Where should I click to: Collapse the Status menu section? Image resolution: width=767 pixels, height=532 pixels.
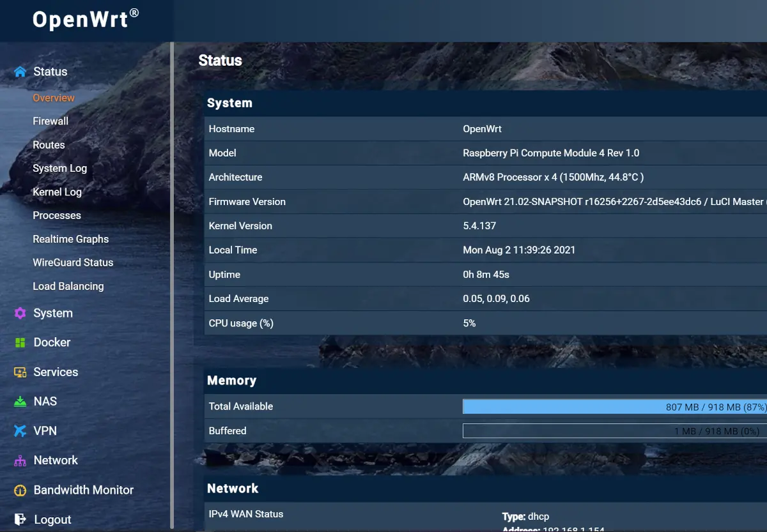[x=50, y=72]
